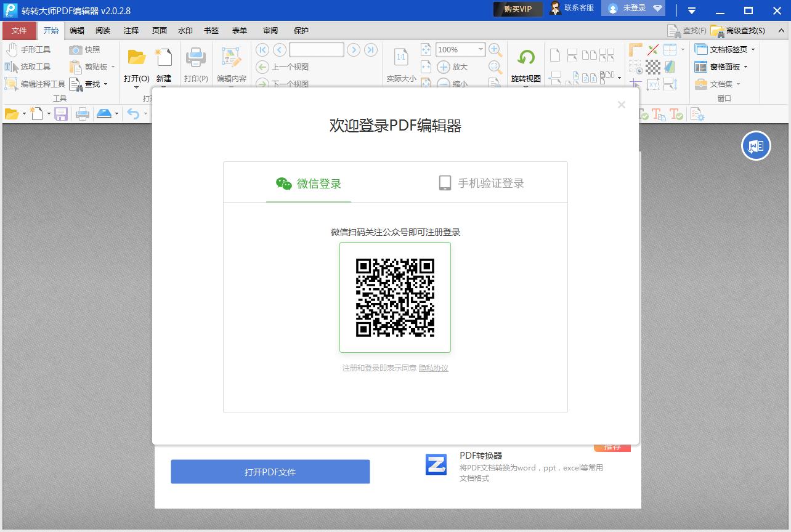
Task: Open the dropdown arrow below 打开(O)
Action: [x=137, y=87]
